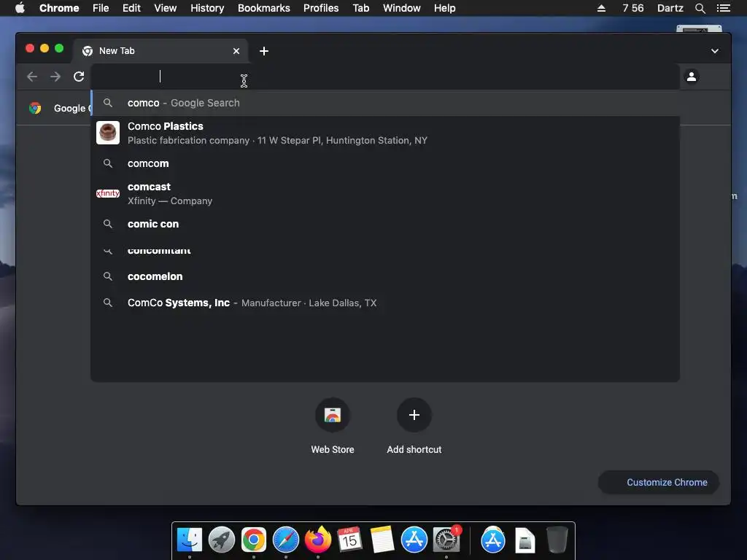
Task: Pick the 'comcom' search suggestion
Action: (385, 163)
